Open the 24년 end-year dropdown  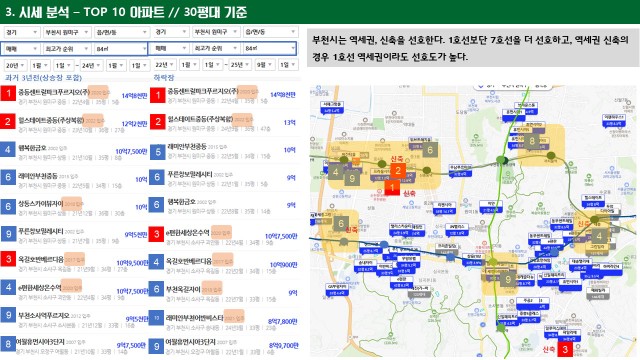pyautogui.click(x=91, y=65)
